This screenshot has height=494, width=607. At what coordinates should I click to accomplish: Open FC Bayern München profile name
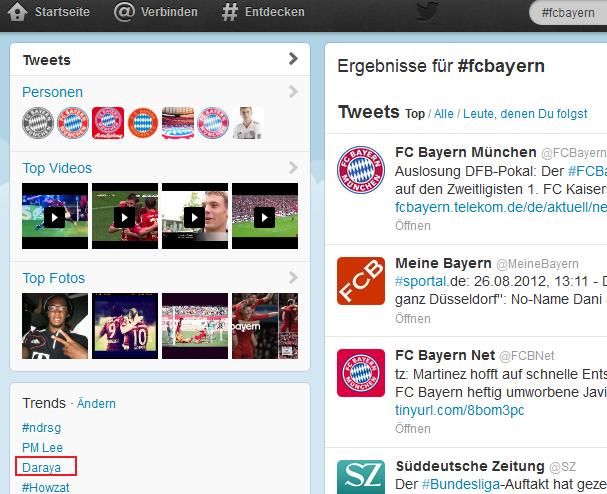point(466,152)
